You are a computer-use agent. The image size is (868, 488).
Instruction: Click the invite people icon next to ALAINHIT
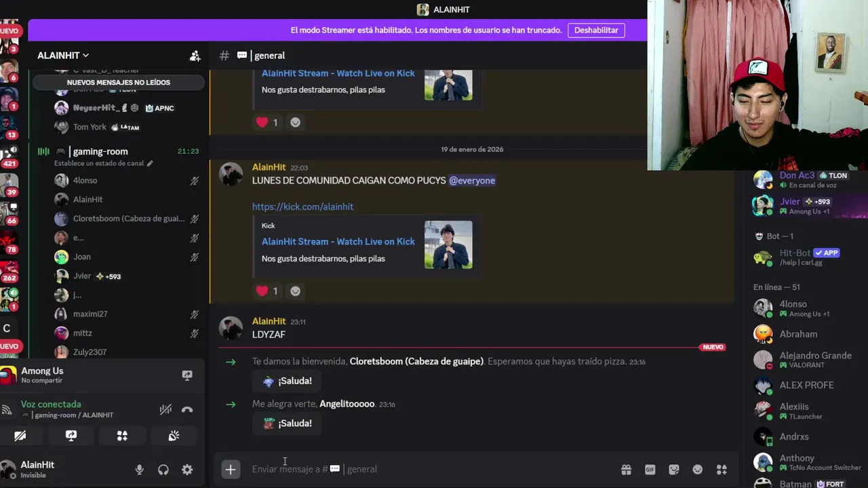195,56
